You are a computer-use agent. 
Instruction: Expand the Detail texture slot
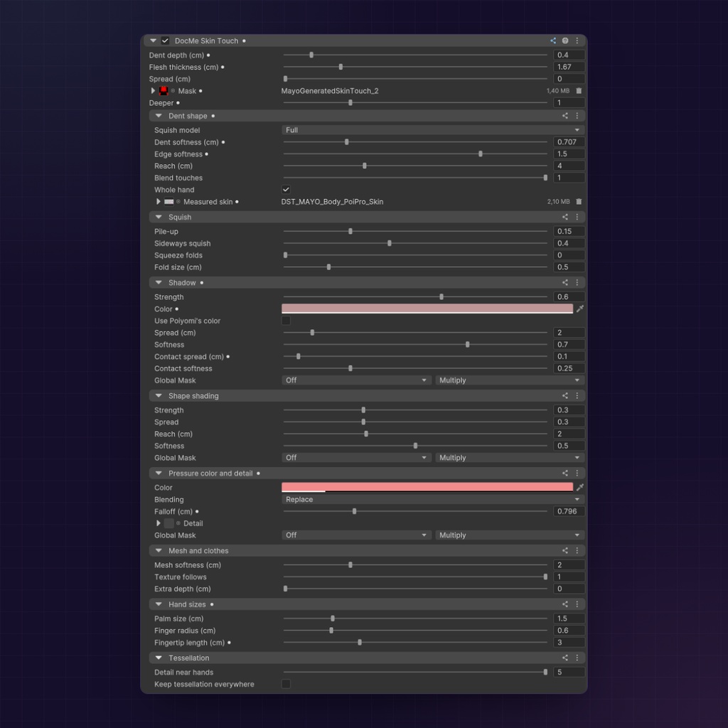click(x=159, y=523)
